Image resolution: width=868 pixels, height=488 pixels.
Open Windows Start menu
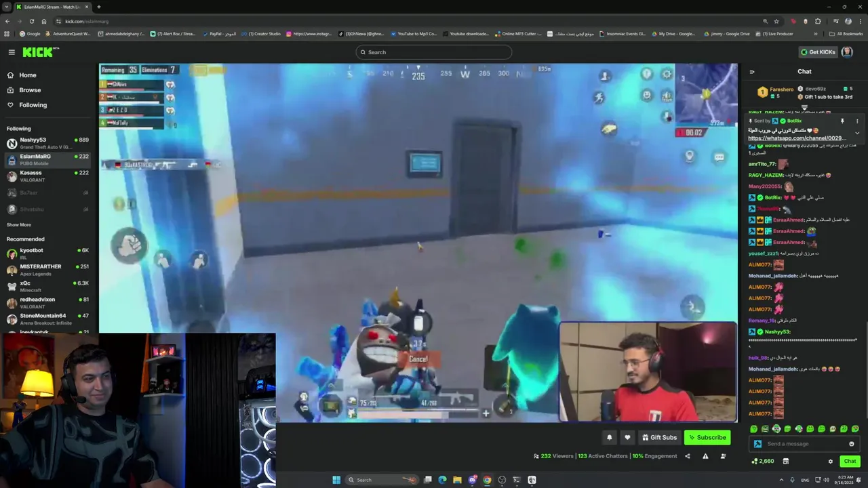click(336, 480)
